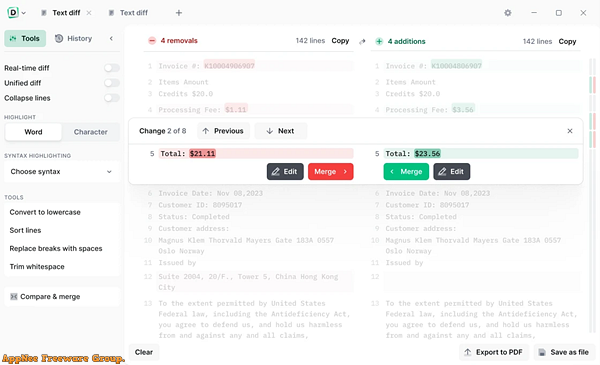This screenshot has width=600, height=365.
Task: Click right 'Customer ID: 8095017' line
Action: (427, 205)
